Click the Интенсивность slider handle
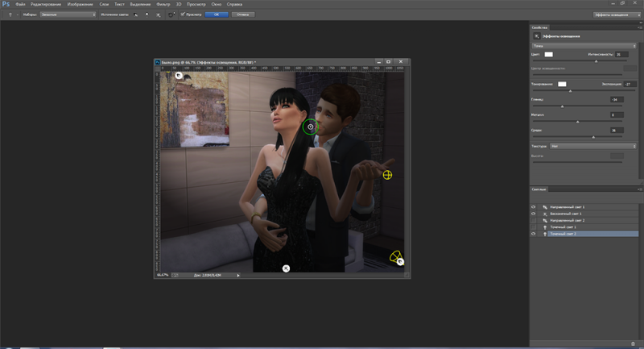Screen dimensions: 644x349 click(596, 61)
